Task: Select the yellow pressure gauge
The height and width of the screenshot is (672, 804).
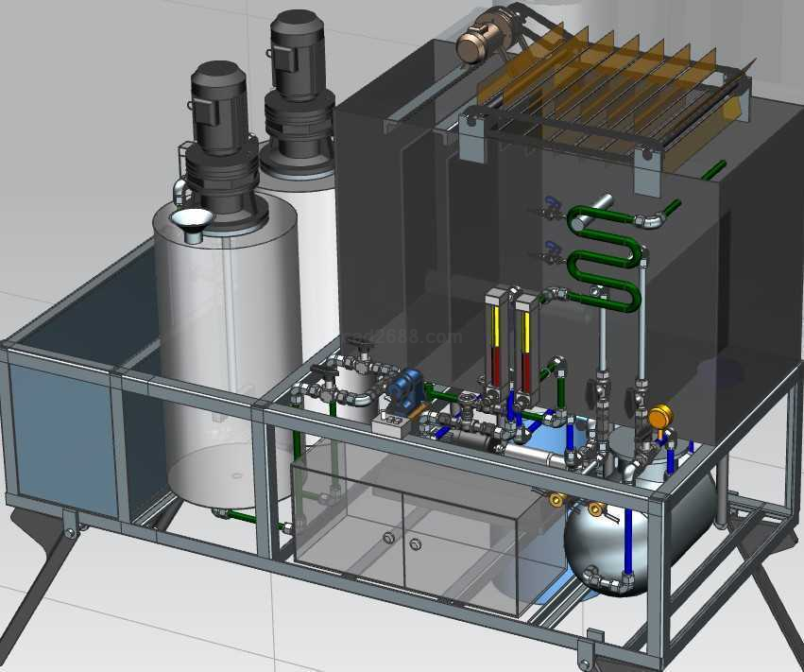Action: [x=659, y=416]
